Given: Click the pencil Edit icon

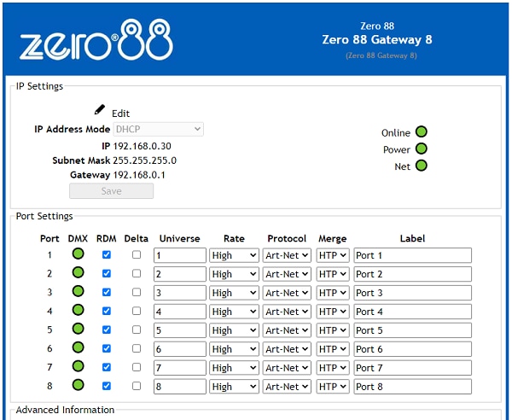Looking at the screenshot, I should coord(100,110).
